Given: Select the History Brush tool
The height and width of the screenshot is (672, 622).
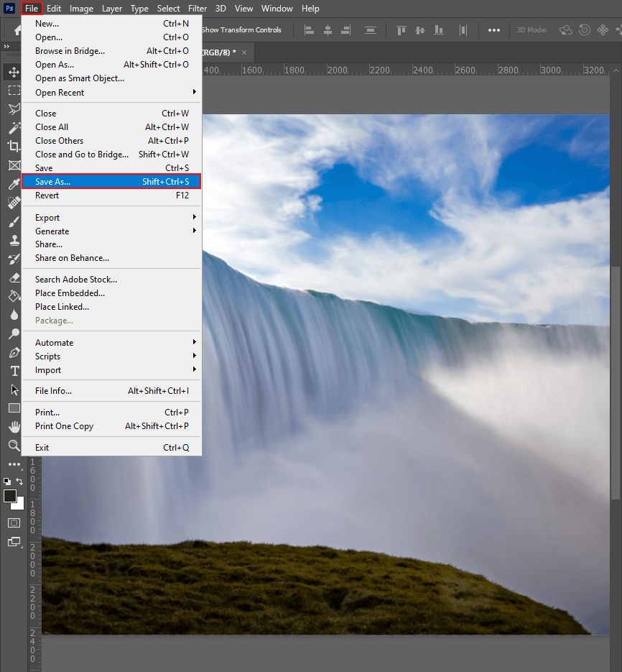Looking at the screenshot, I should coord(14,259).
